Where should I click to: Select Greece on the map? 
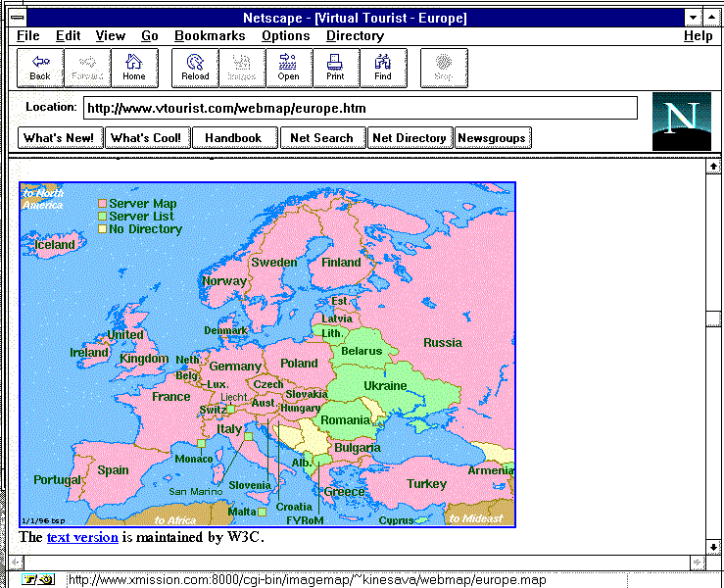[x=344, y=491]
